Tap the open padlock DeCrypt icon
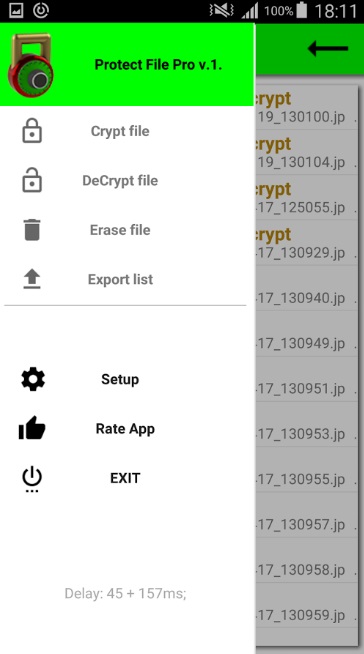The width and height of the screenshot is (364, 654). 32,180
